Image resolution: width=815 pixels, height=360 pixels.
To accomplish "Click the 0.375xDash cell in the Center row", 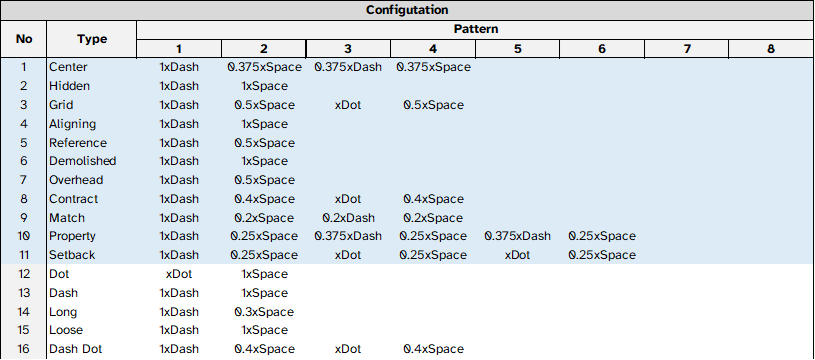I will pos(348,68).
